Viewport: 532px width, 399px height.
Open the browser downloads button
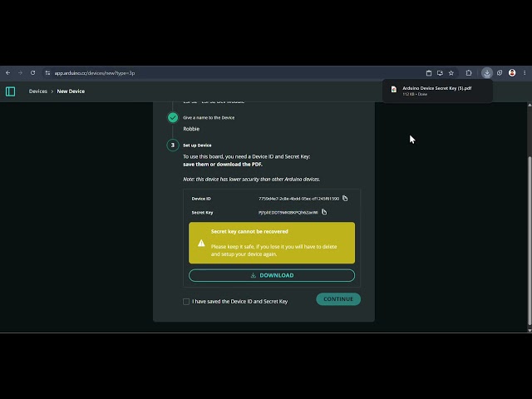pos(487,73)
